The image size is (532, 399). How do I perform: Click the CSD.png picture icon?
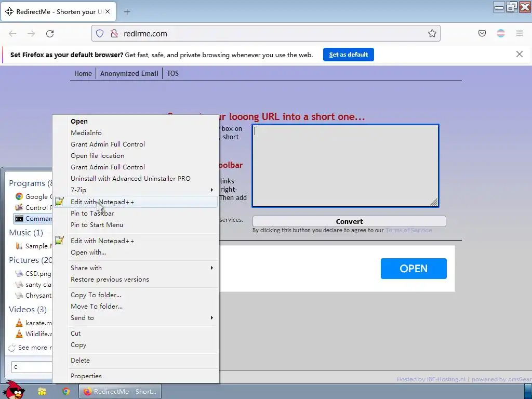click(19, 273)
